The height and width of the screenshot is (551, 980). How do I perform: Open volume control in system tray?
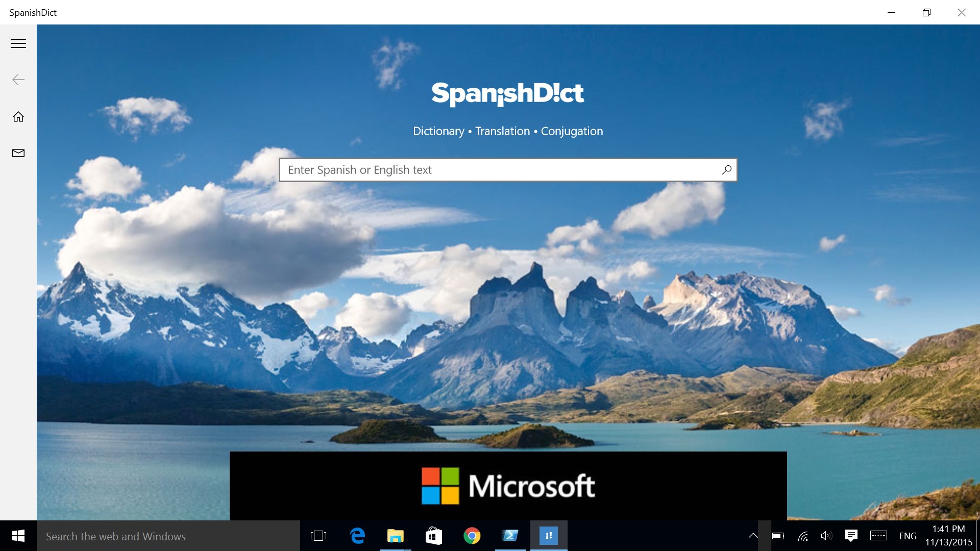click(x=826, y=536)
